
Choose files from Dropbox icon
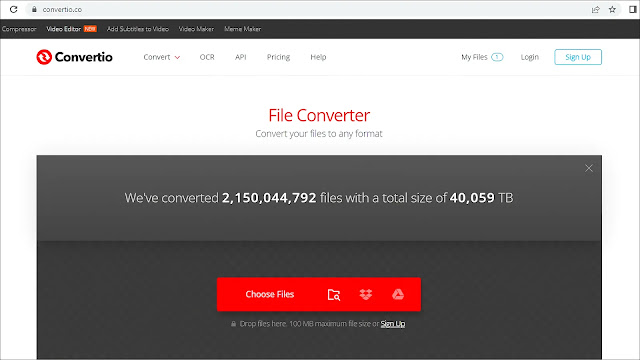click(366, 294)
